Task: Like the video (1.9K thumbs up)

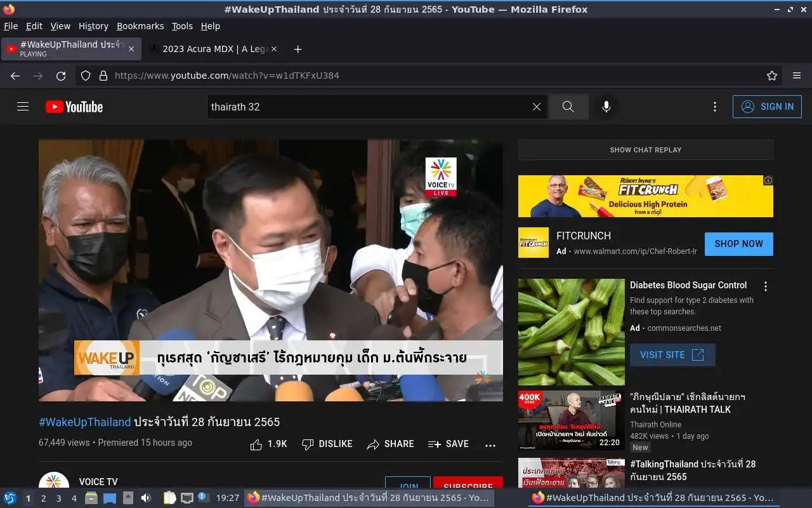Action: [x=269, y=444]
